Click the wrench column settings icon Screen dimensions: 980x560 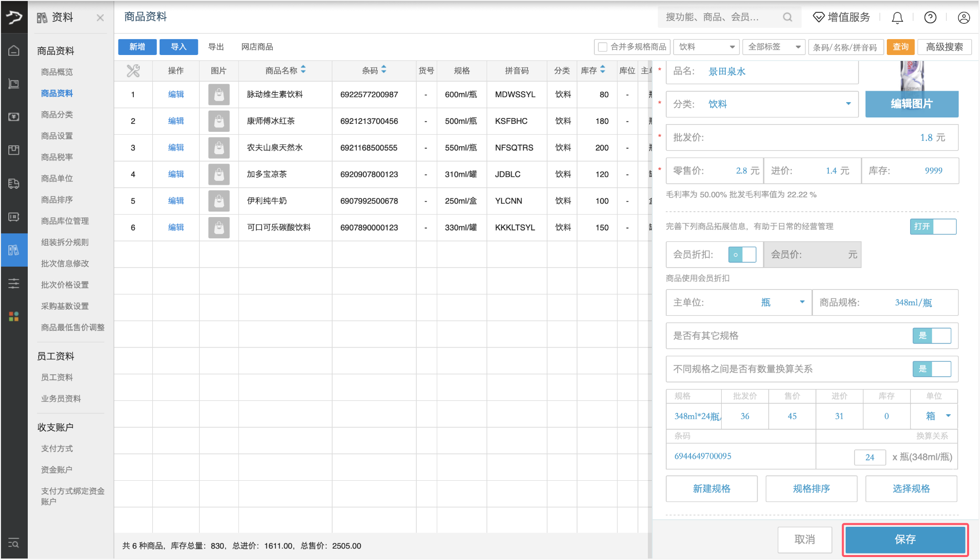pyautogui.click(x=133, y=71)
